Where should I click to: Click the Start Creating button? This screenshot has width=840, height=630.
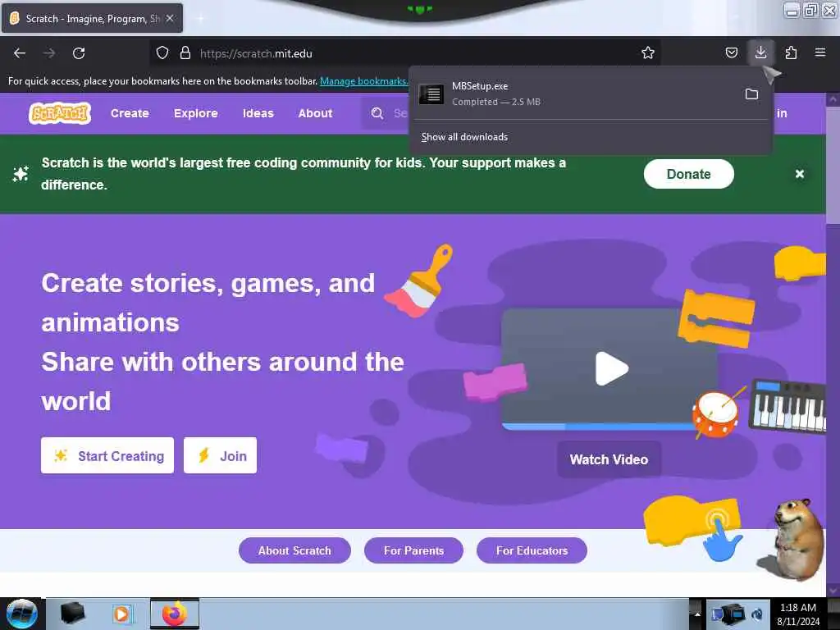(x=107, y=455)
